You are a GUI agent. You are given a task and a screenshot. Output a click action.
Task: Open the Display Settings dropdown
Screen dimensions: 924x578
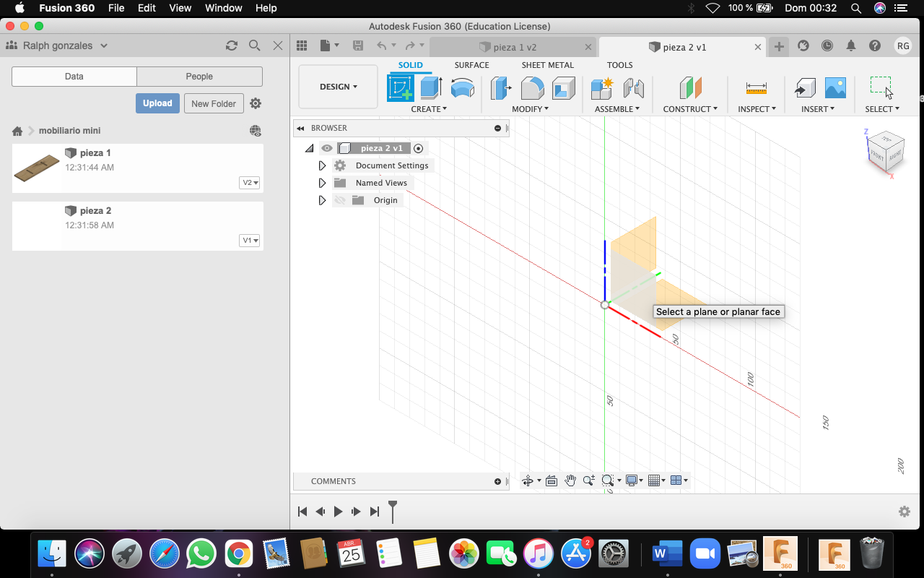635,480
